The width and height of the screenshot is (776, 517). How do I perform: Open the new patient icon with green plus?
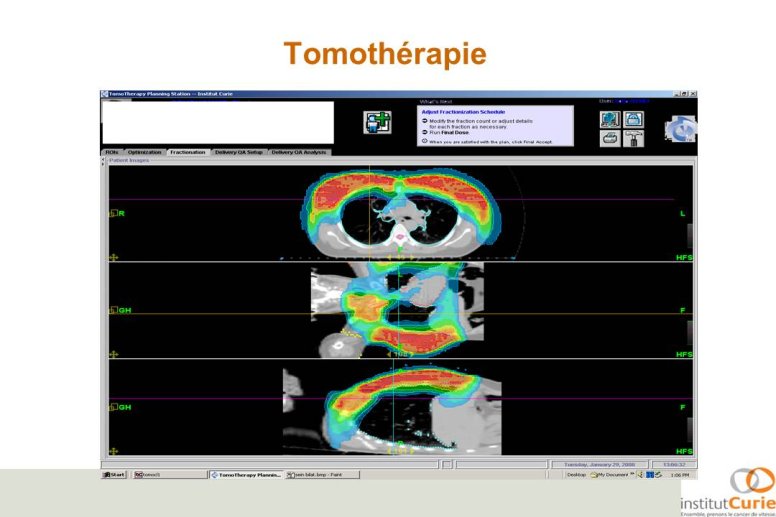(377, 122)
